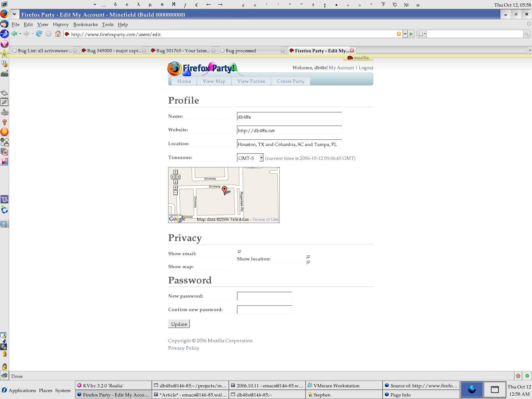This screenshot has height=399, width=532.
Task: Switch to the Bug List tab
Action: point(44,50)
